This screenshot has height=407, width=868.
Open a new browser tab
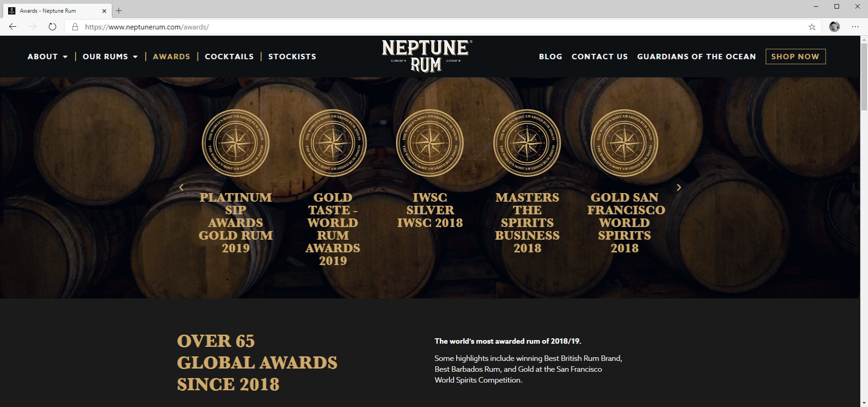(119, 10)
